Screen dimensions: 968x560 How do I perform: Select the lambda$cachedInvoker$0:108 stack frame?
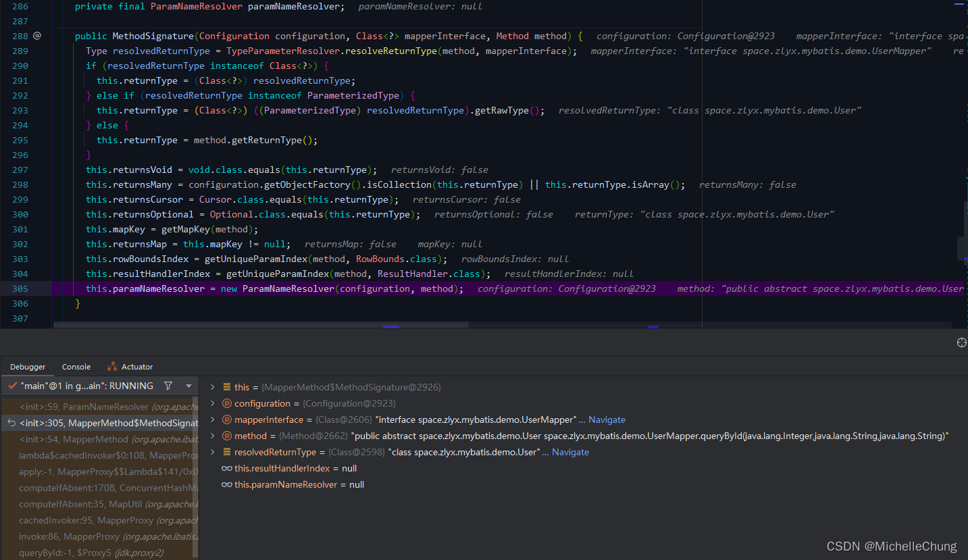pos(99,455)
